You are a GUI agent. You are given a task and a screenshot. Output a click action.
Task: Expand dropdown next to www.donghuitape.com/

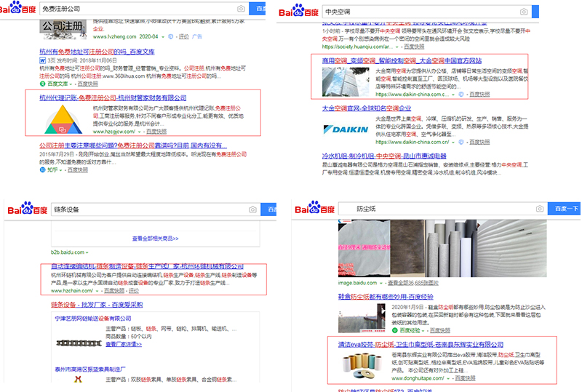point(448,379)
